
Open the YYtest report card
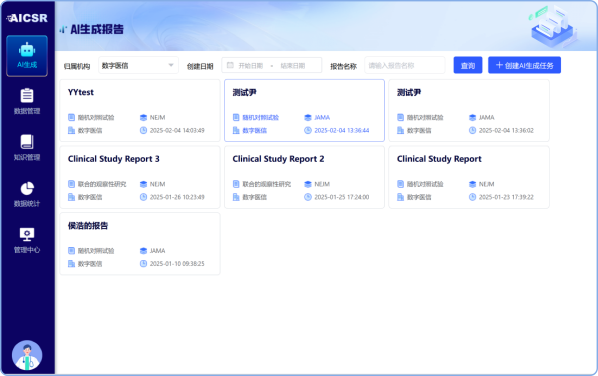(140, 111)
